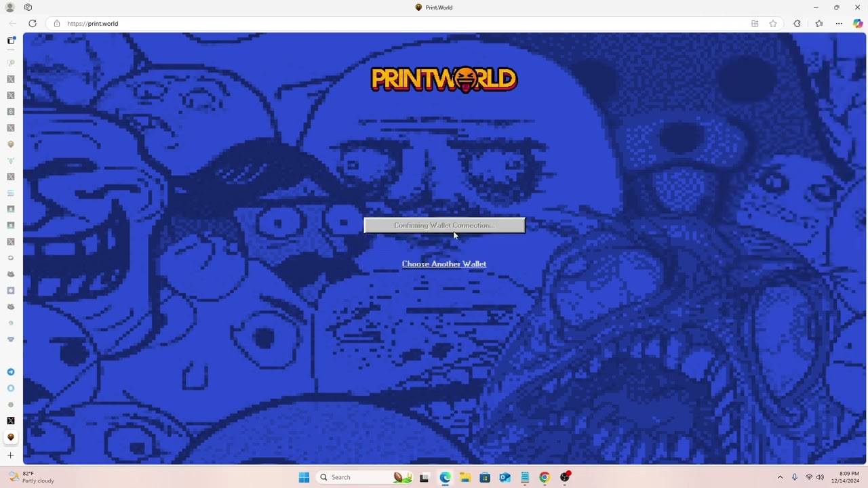Open the Settings and more ellipsis menu
The width and height of the screenshot is (868, 488).
(839, 24)
